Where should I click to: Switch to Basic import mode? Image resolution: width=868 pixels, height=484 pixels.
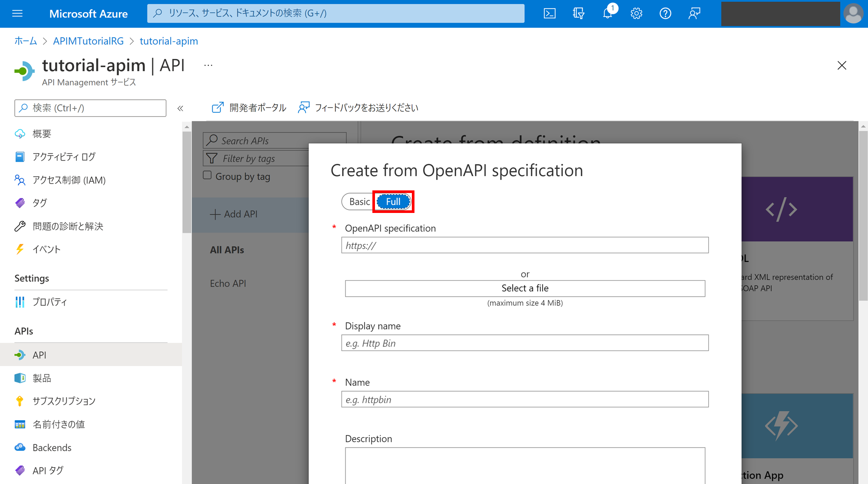pos(359,201)
